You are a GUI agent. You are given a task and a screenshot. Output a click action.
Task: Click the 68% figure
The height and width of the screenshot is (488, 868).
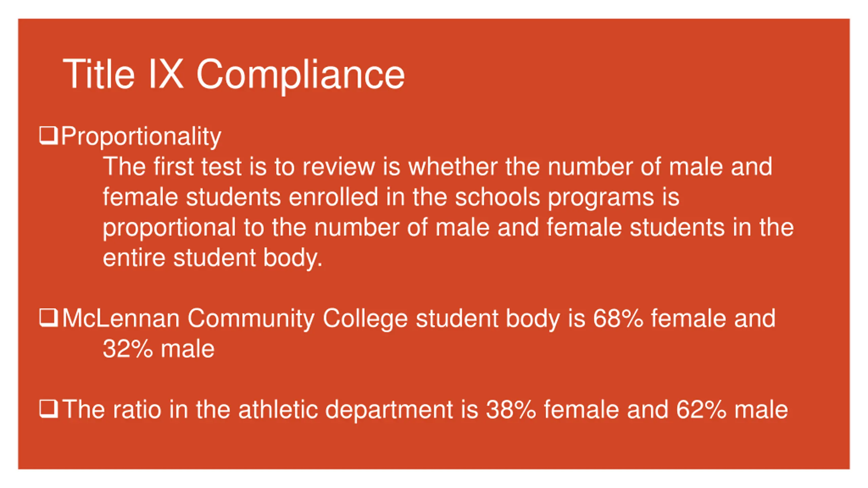tap(618, 318)
